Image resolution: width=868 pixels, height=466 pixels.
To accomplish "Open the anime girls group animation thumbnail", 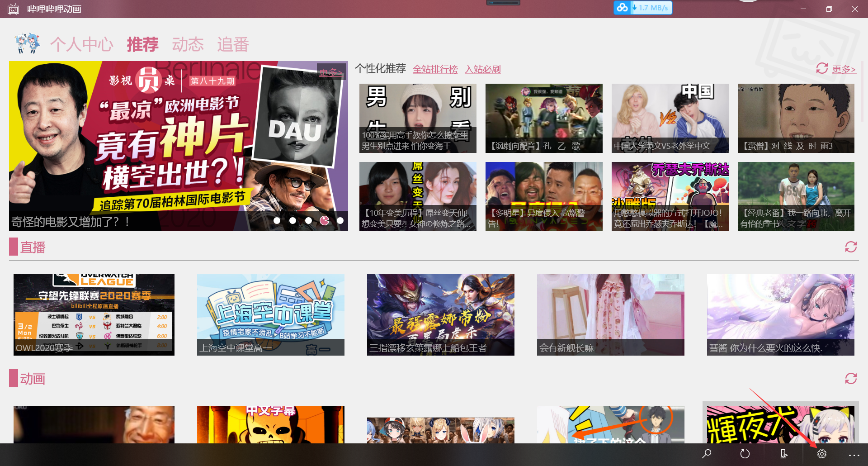I will (441, 430).
